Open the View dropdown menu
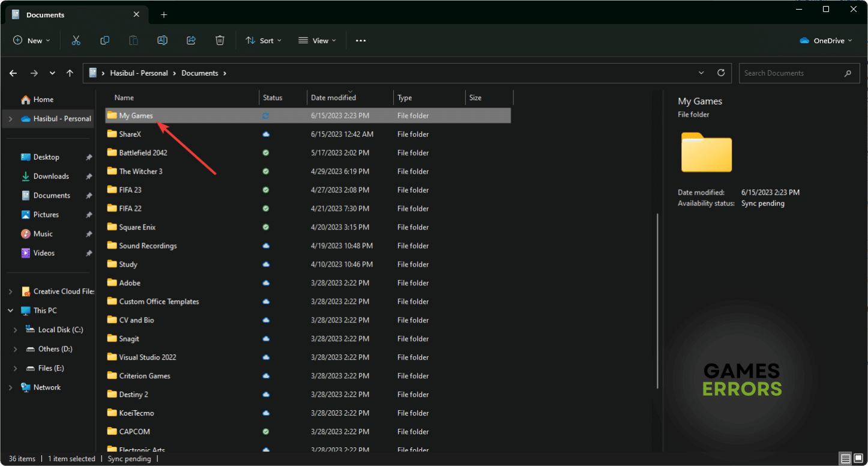Screen dimensions: 868x466 (x=317, y=40)
